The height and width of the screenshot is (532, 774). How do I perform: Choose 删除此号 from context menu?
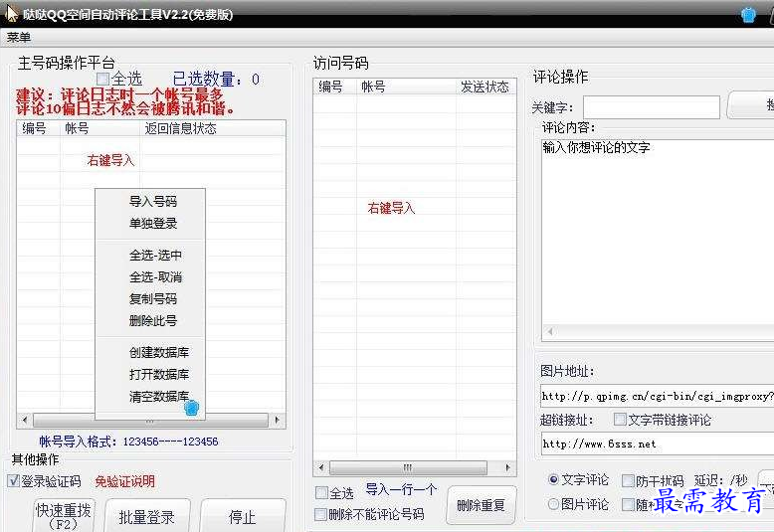[153, 321]
